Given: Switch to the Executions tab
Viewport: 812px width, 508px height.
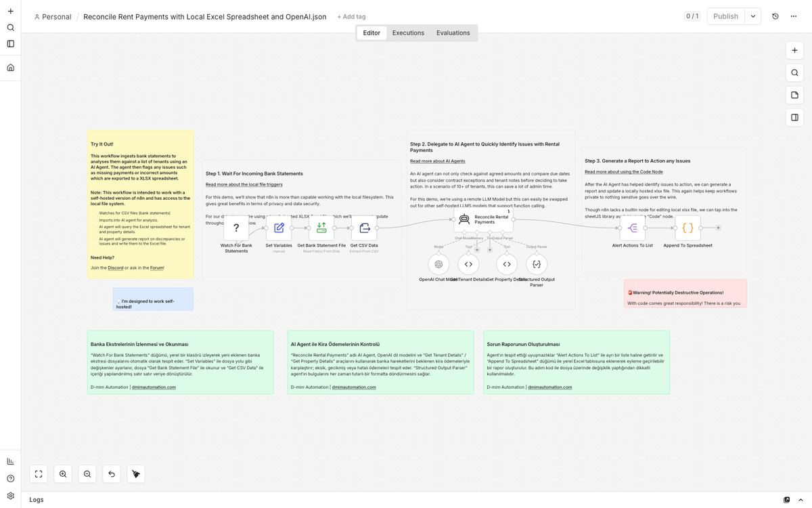Looking at the screenshot, I should tap(408, 33).
